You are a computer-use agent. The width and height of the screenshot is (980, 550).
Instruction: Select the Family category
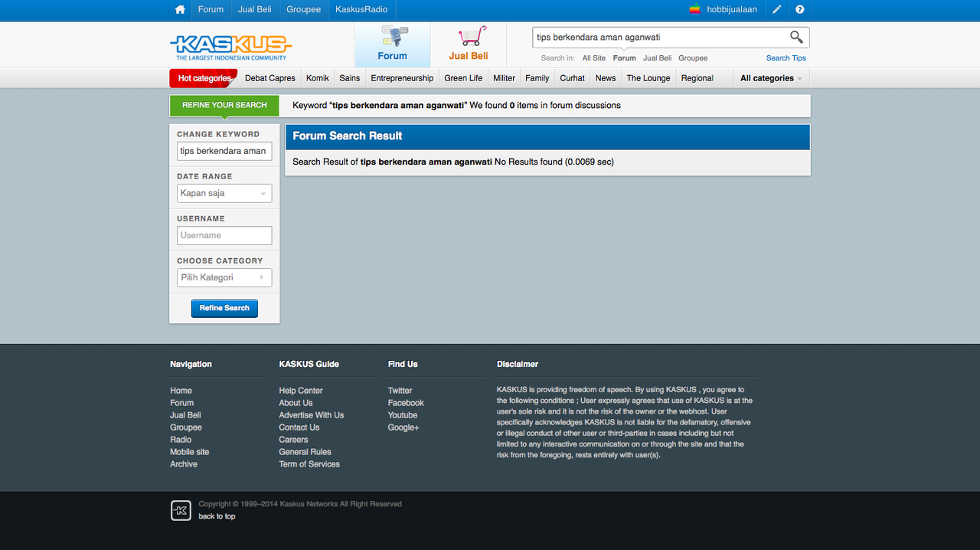[x=537, y=78]
